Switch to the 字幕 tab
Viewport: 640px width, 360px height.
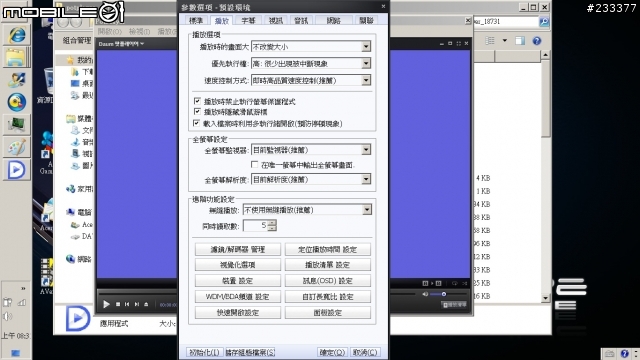pyautogui.click(x=248, y=20)
